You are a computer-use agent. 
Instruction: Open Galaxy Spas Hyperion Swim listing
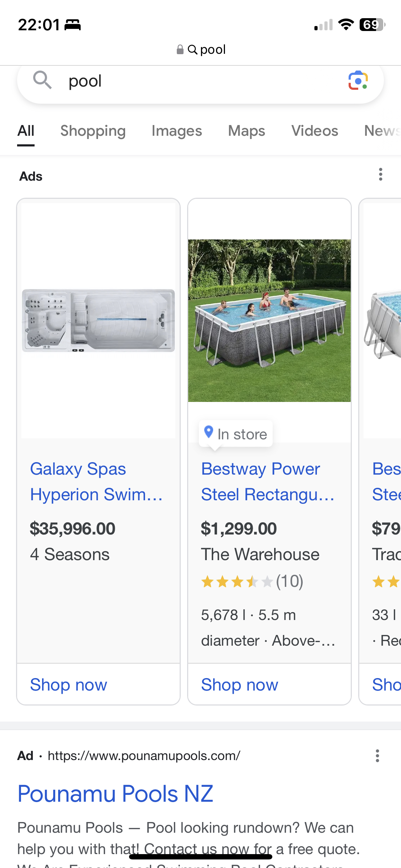[96, 481]
